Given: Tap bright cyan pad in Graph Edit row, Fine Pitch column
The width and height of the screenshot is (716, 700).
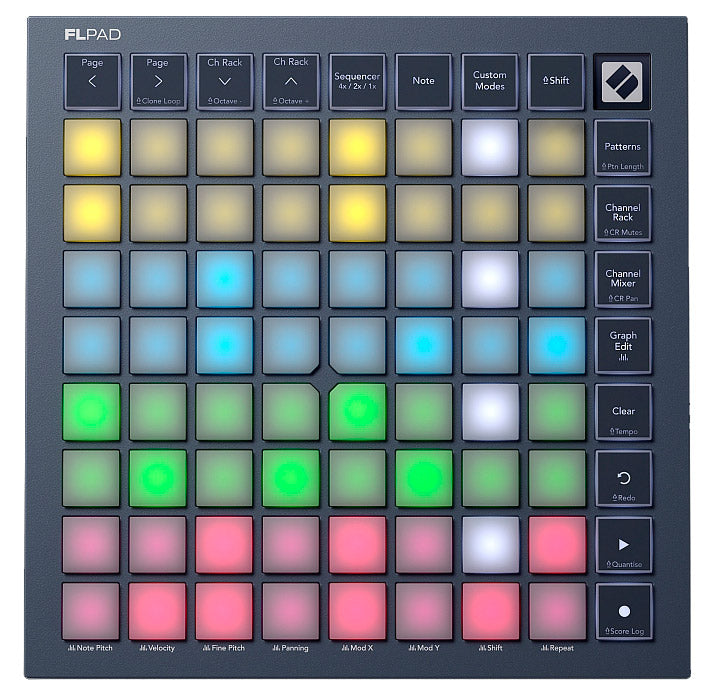Looking at the screenshot, I should 225,346.
